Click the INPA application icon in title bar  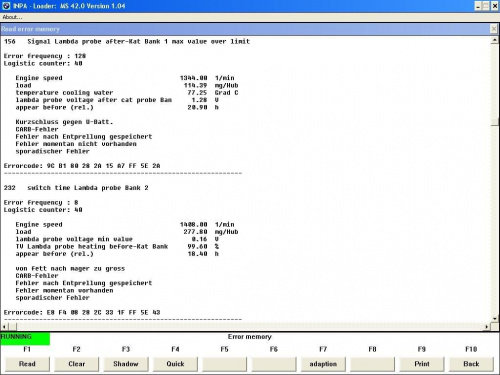[6, 6]
